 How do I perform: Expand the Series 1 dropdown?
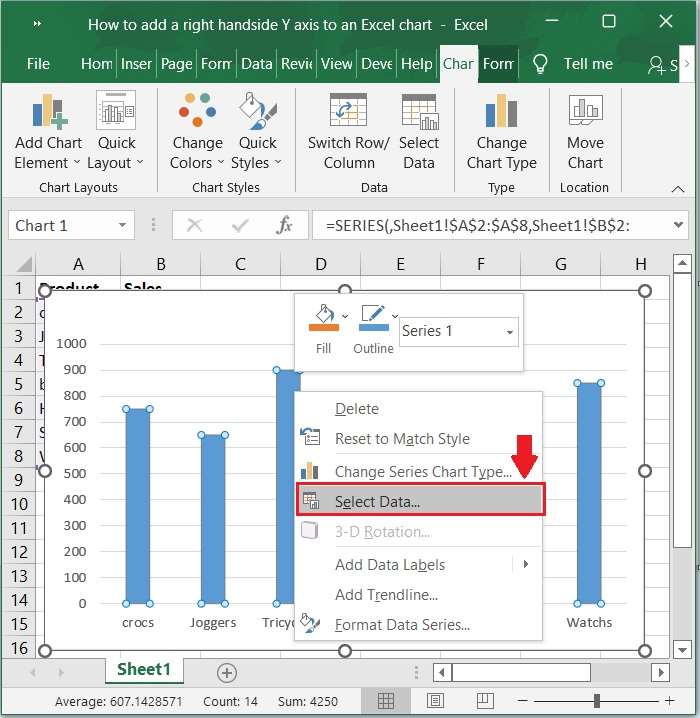(509, 332)
